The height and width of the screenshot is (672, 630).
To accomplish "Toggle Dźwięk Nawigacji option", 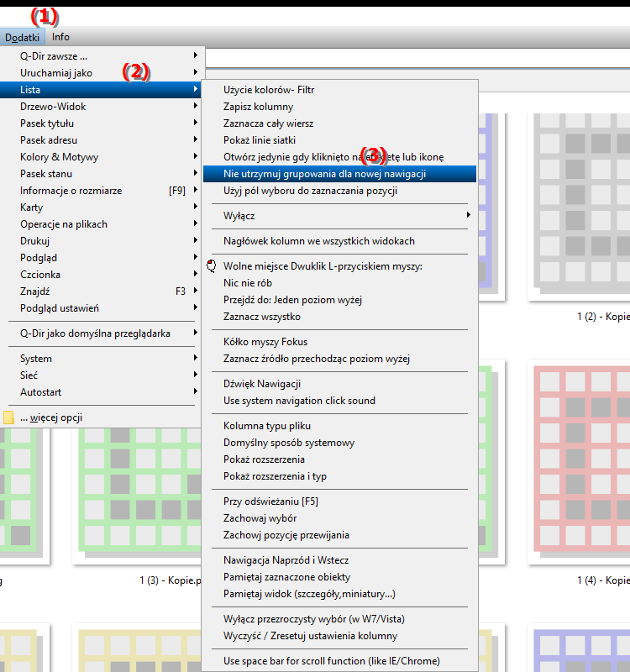I will pyautogui.click(x=339, y=384).
